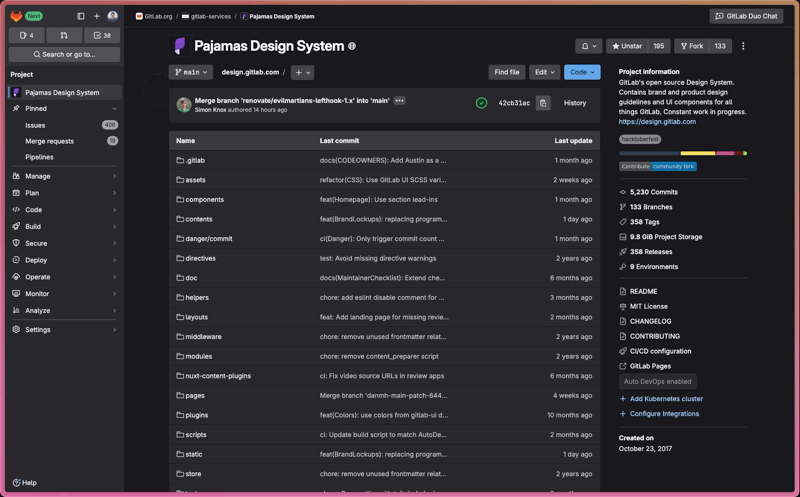
Task: Click the Contribute community fork badge
Action: coord(658,166)
